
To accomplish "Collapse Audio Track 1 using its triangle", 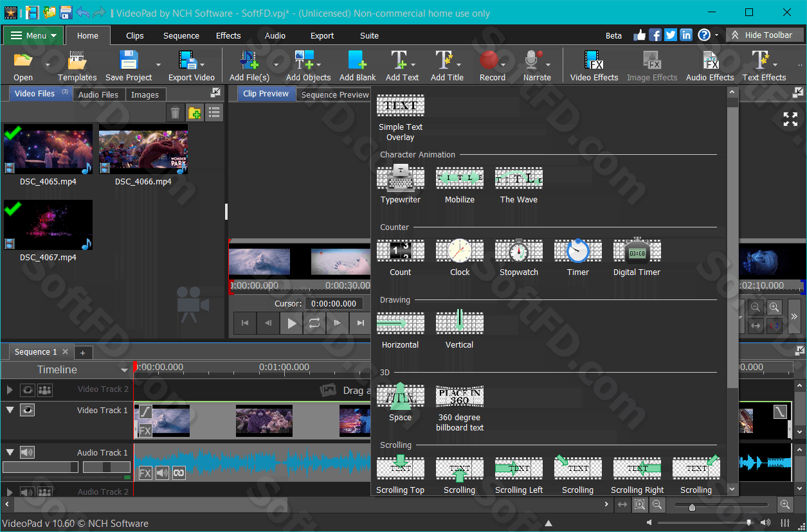I will point(10,452).
